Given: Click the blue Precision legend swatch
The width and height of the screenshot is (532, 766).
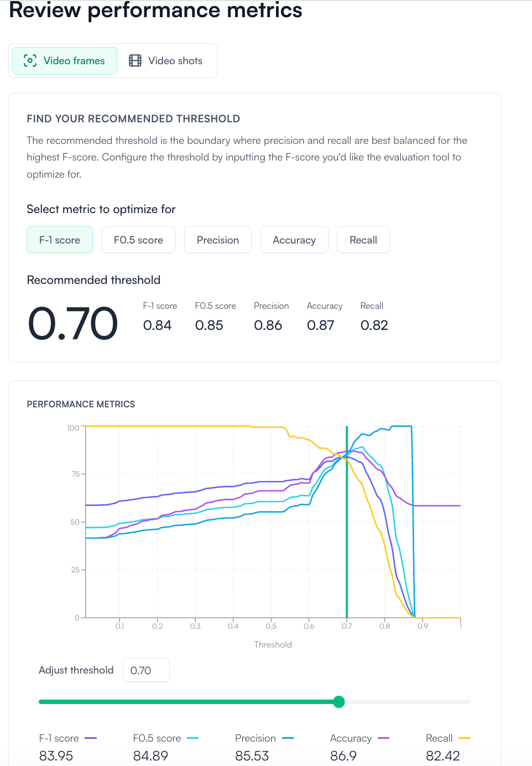Looking at the screenshot, I should pyautogui.click(x=288, y=738).
